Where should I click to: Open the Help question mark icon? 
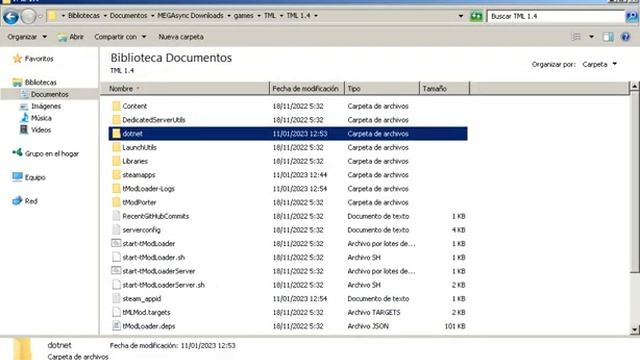coord(625,37)
